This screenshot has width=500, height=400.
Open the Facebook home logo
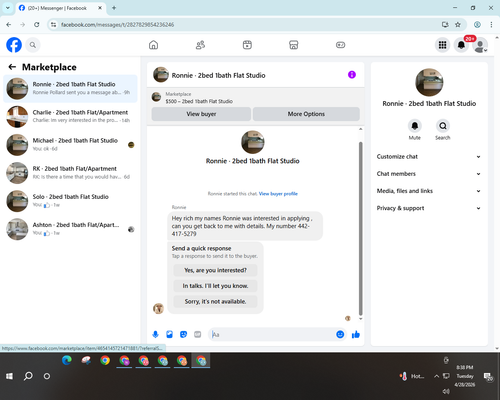[14, 45]
